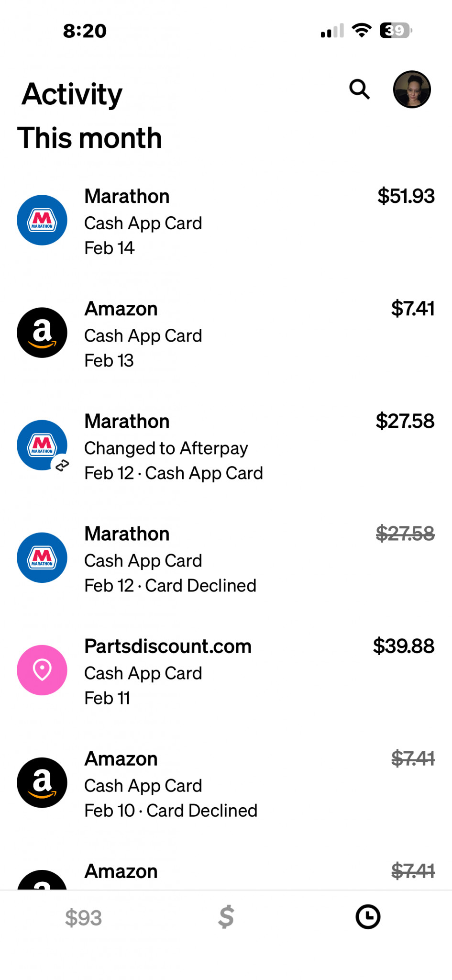Tap the search magnifier icon
This screenshot has height=980, width=452.
click(x=359, y=89)
